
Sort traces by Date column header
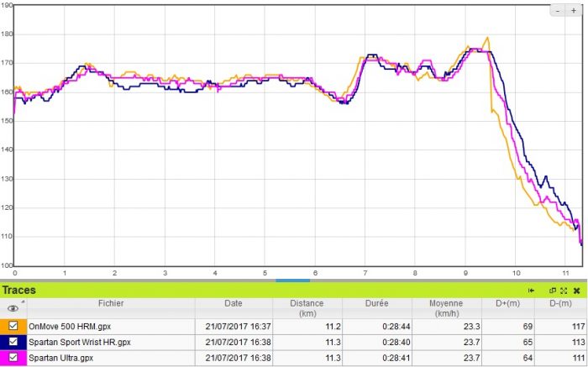pos(233,303)
